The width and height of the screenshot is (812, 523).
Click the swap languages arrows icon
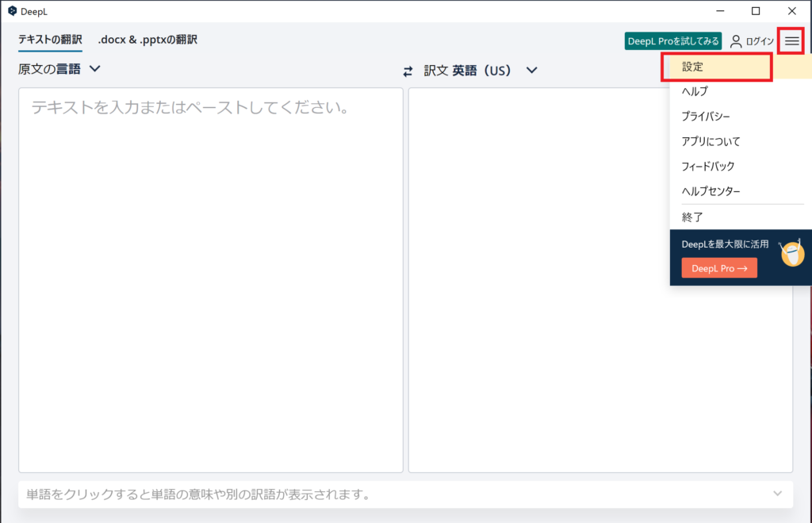click(408, 71)
